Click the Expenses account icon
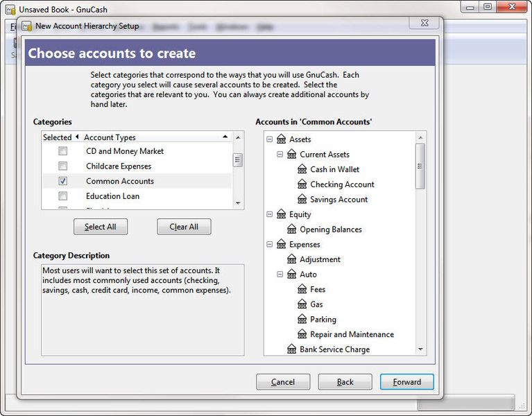This screenshot has height=416, width=532. (x=282, y=244)
